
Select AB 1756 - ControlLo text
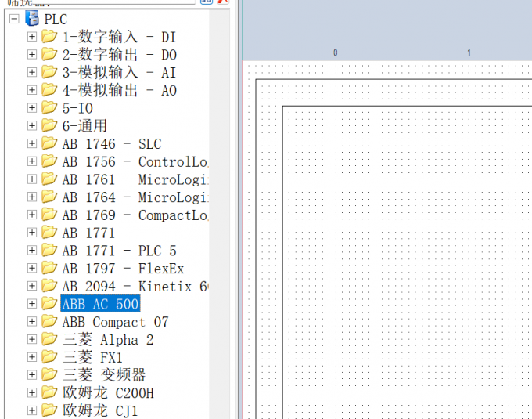click(135, 161)
